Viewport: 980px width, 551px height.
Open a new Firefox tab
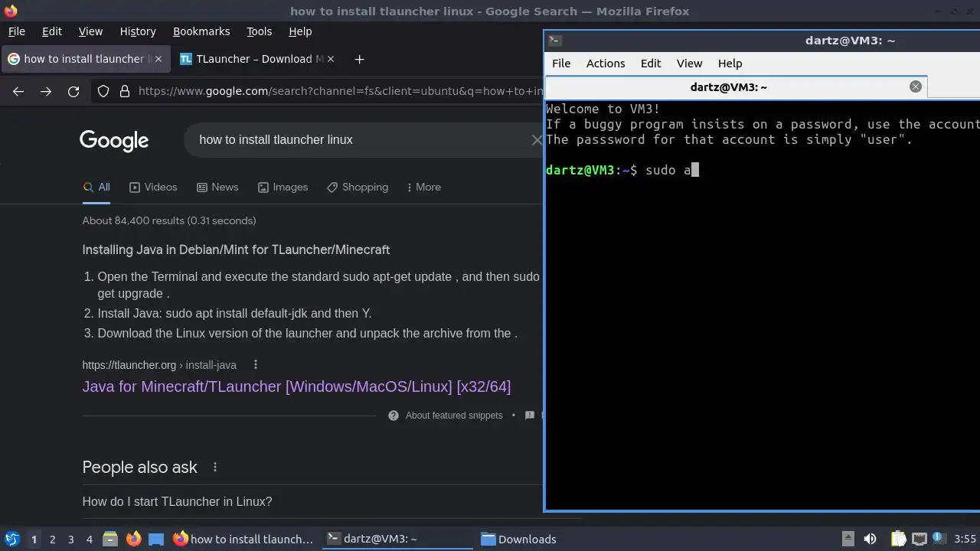pyautogui.click(x=359, y=59)
